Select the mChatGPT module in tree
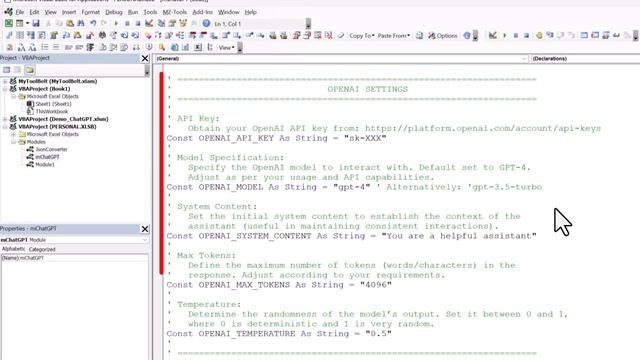This screenshot has width=640, height=360. pyautogui.click(x=47, y=157)
